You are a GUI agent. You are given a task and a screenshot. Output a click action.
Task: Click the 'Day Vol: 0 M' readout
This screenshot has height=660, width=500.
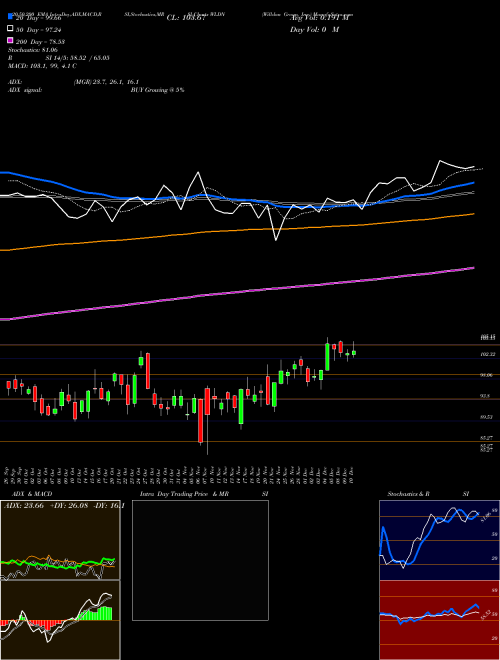point(314,29)
